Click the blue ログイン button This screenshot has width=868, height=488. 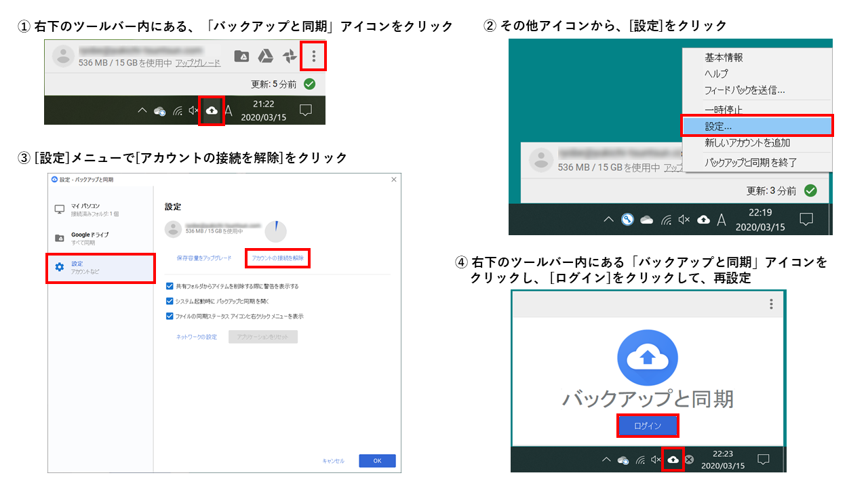pyautogui.click(x=647, y=426)
